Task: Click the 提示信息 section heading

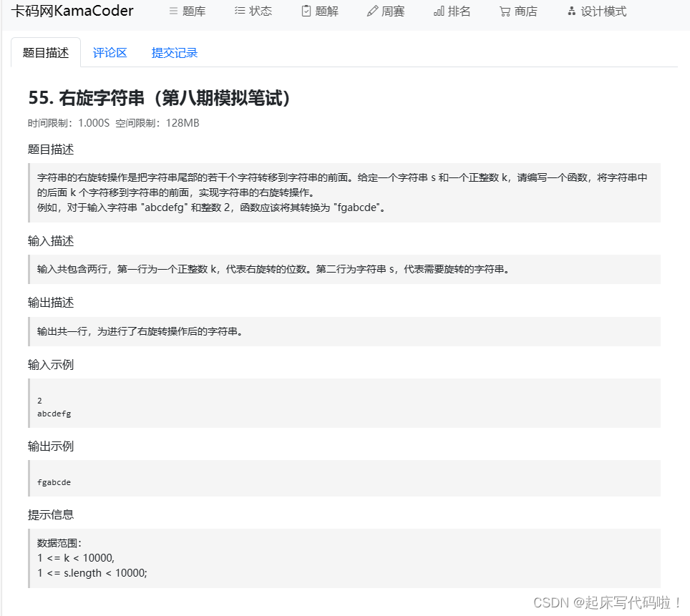Action: 51,515
